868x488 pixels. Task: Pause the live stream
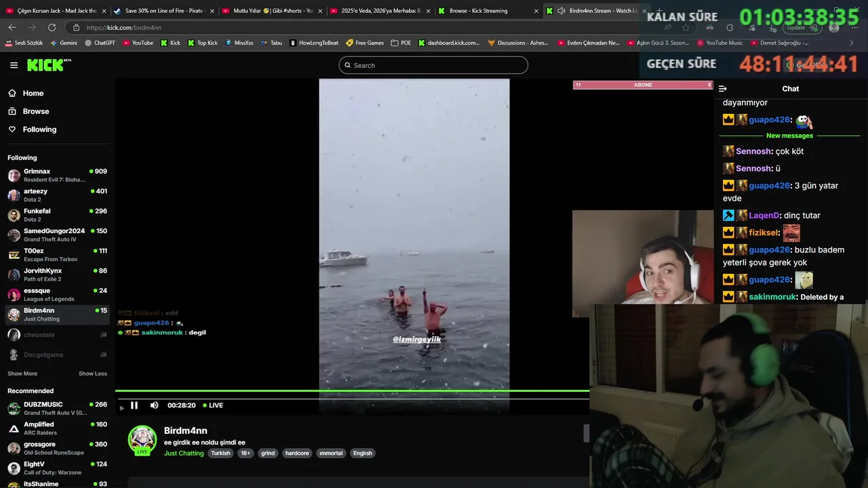(134, 405)
